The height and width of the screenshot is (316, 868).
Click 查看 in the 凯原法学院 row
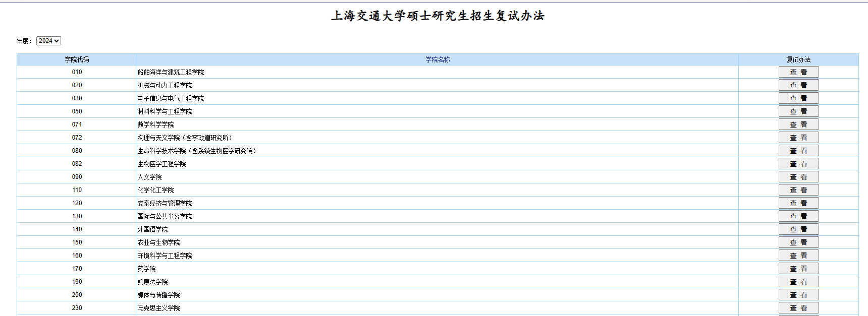[x=798, y=282]
